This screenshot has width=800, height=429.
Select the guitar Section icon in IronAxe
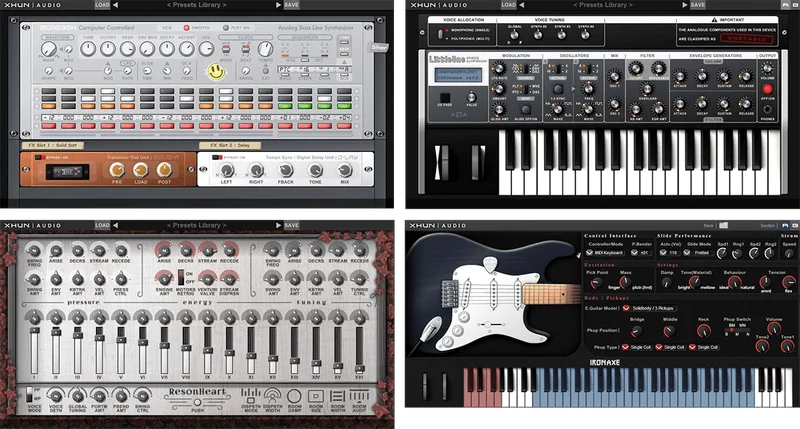pyautogui.click(x=785, y=225)
